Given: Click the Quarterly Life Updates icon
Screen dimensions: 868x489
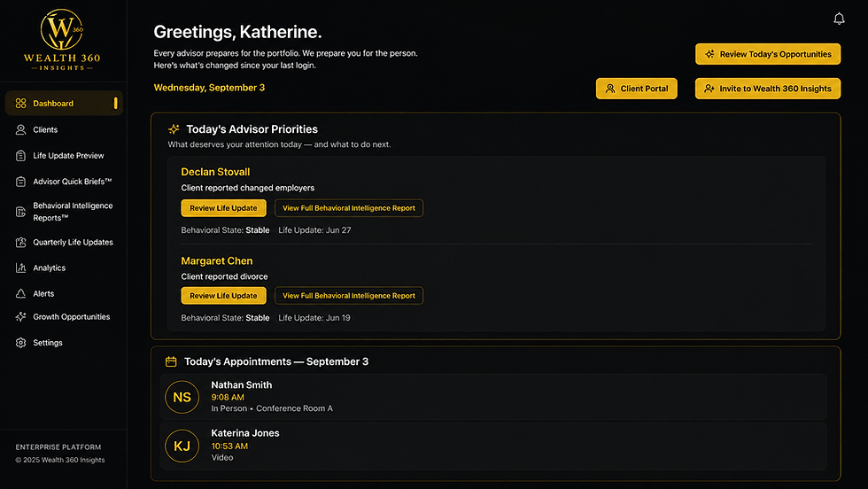Looking at the screenshot, I should (x=21, y=242).
